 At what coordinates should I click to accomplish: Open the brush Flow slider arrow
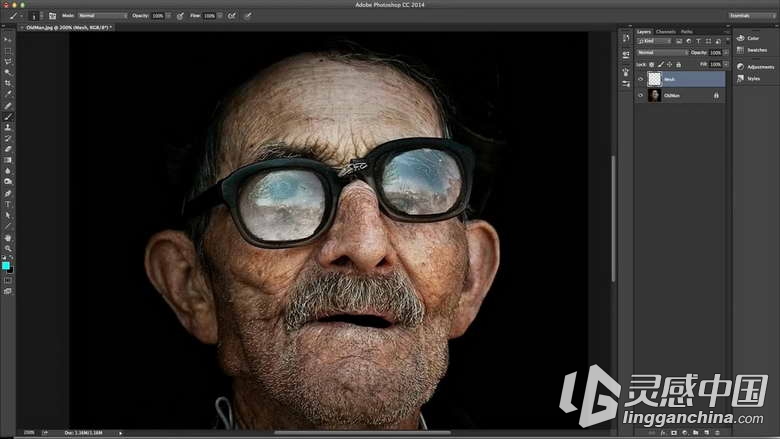[x=220, y=16]
